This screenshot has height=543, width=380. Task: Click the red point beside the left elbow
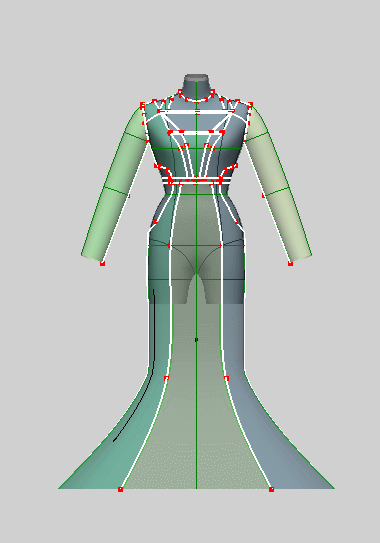coord(129,196)
